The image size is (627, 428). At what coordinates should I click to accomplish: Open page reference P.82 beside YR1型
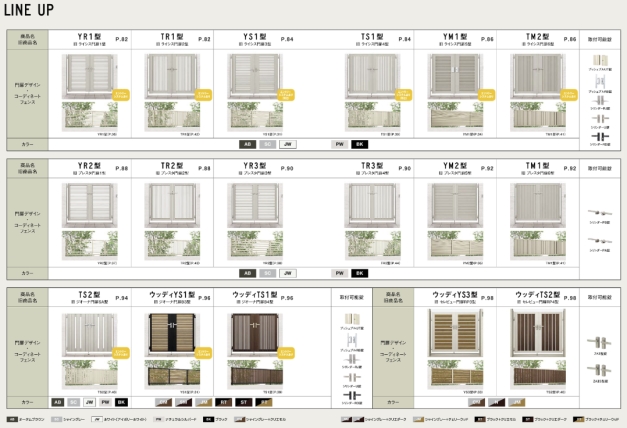coord(122,39)
